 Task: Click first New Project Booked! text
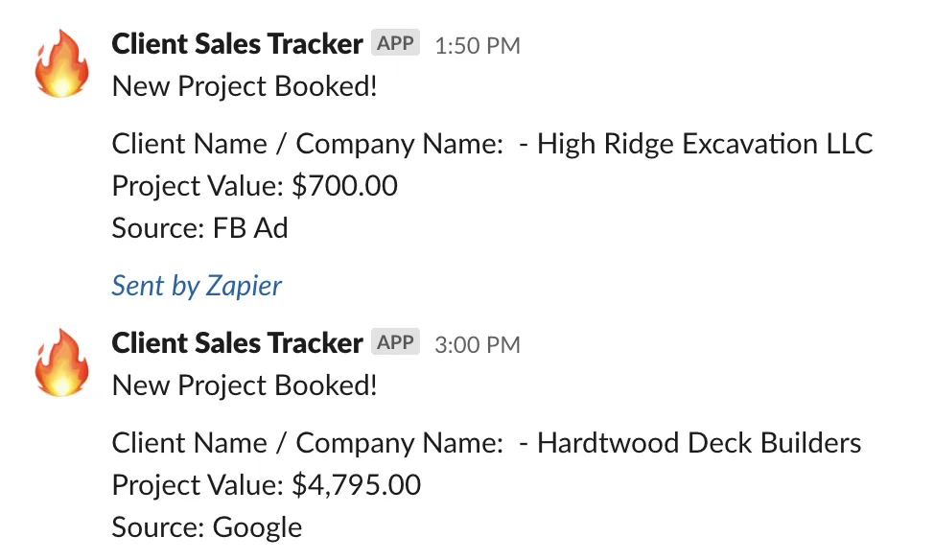coord(245,86)
